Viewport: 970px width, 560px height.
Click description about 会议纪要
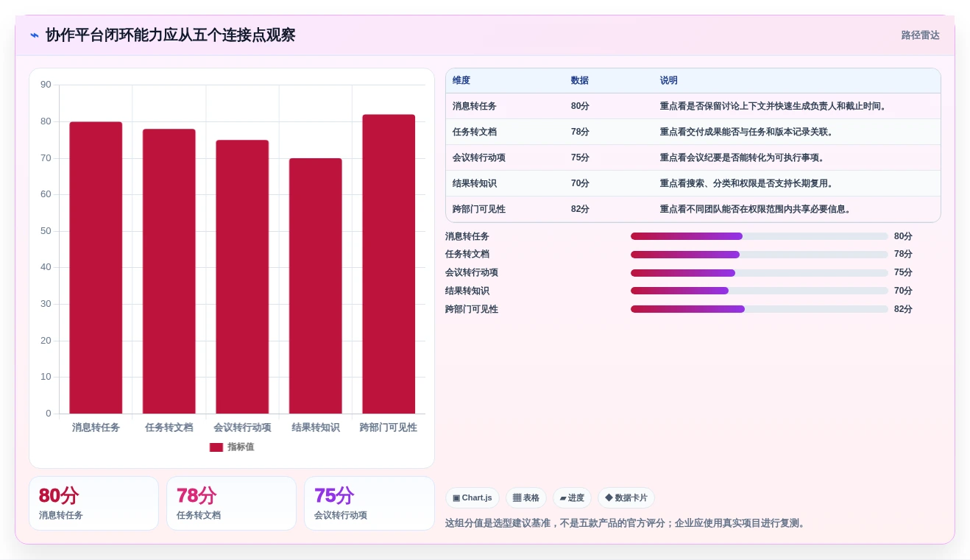[x=743, y=158]
